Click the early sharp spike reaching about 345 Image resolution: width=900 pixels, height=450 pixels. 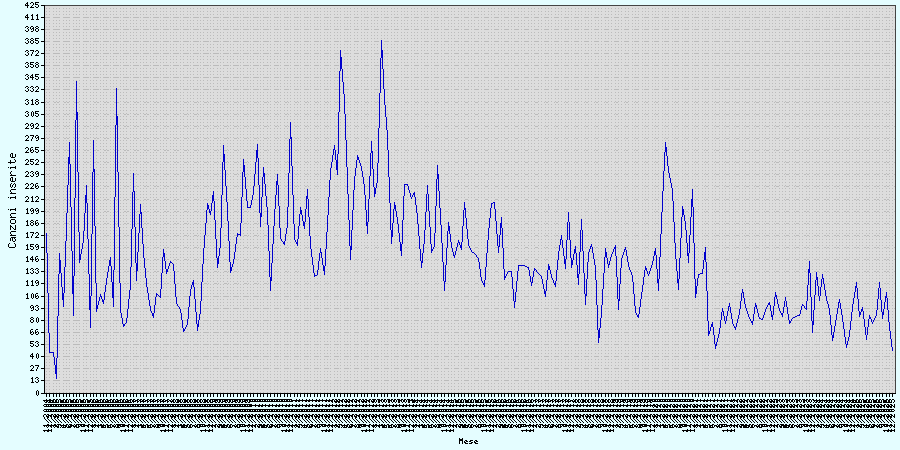point(76,80)
